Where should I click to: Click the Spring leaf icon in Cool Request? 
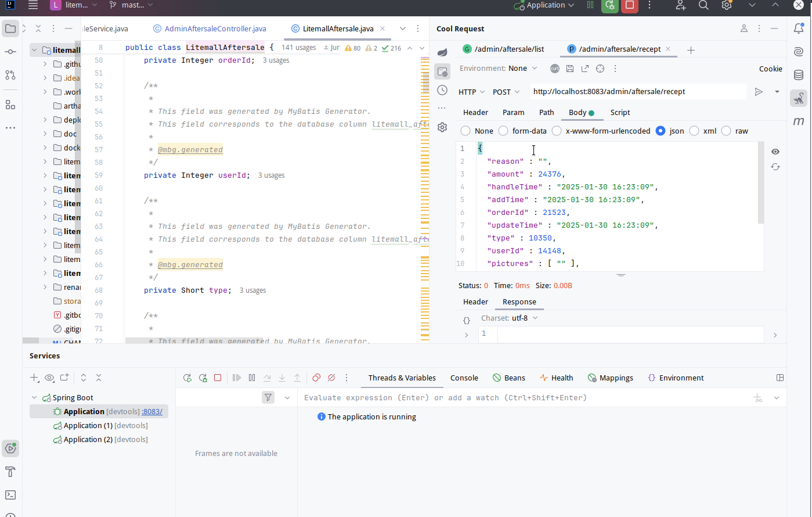coord(442,52)
